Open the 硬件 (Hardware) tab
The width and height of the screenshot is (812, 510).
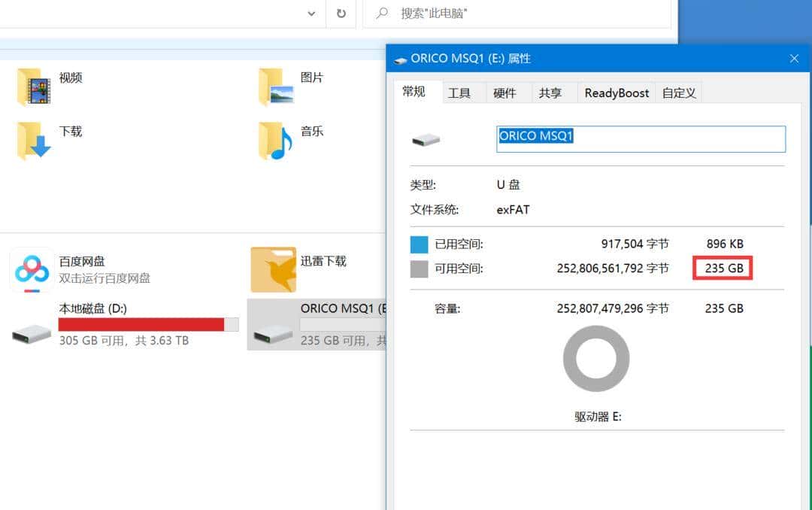(507, 92)
